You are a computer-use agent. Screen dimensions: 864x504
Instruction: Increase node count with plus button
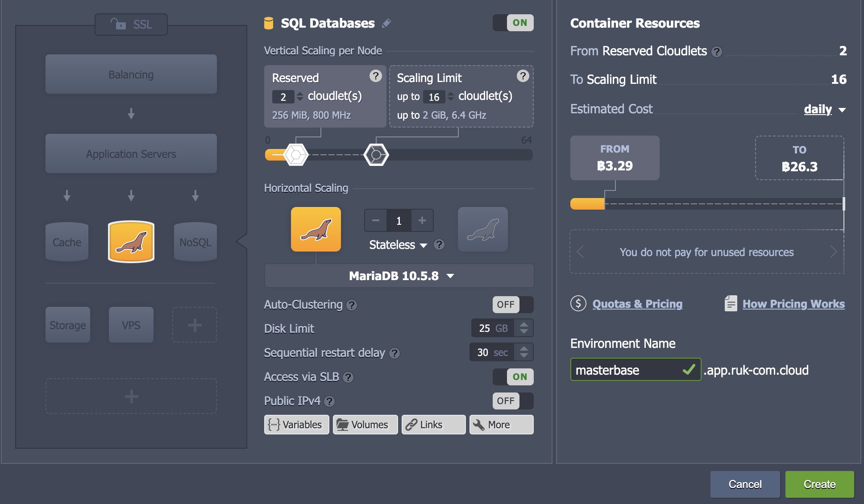click(422, 220)
